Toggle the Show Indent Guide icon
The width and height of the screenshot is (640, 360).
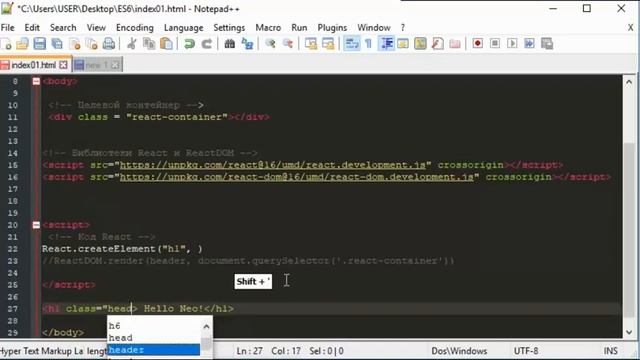(386, 44)
